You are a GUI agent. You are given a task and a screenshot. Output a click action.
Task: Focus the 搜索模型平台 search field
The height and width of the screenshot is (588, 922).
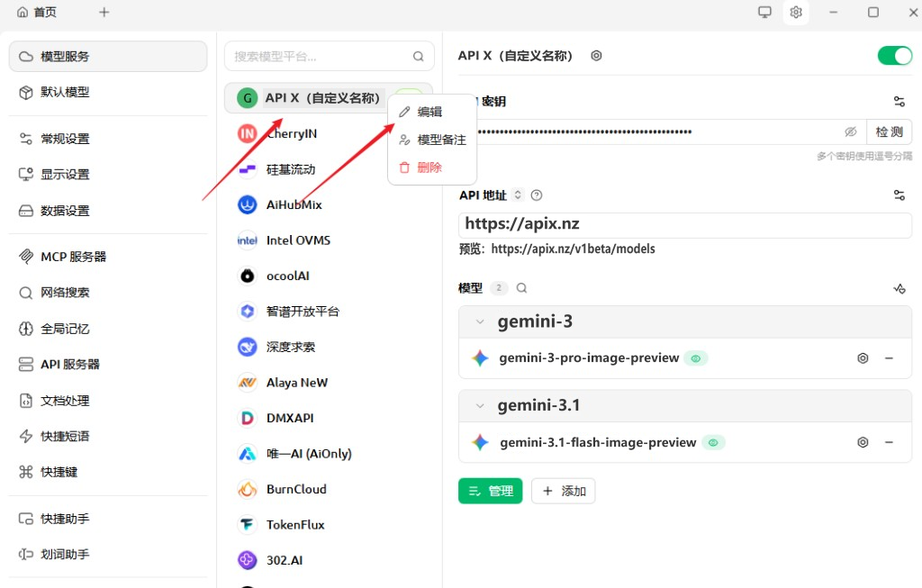point(330,57)
